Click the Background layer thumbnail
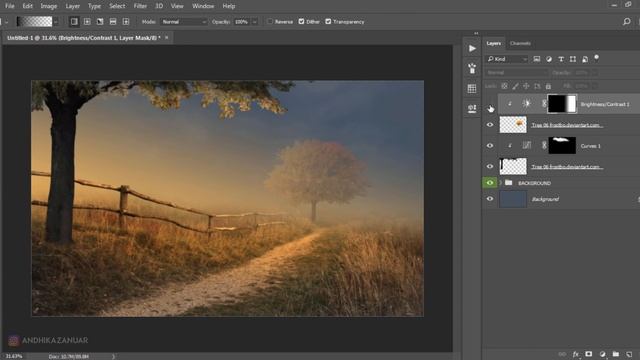 tap(513, 199)
